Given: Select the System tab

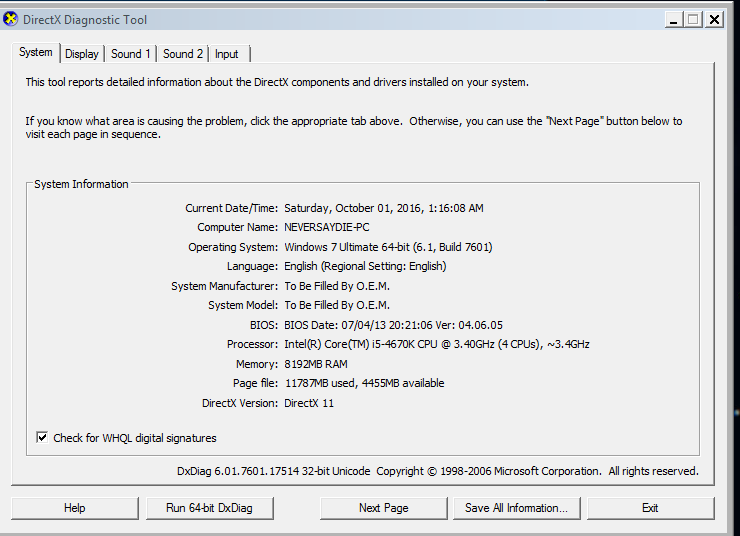Looking at the screenshot, I should 36,52.
